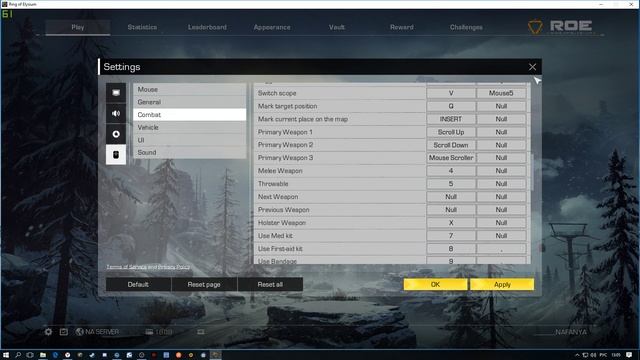Viewport: 640px width, 360px height.
Task: Select the mouse-shaped control settings icon tab
Action: click(116, 155)
